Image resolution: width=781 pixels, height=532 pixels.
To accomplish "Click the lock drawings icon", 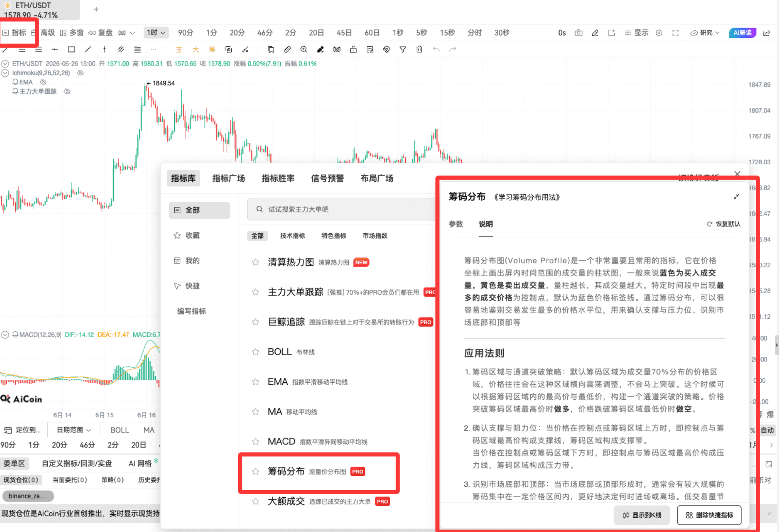I will click(x=353, y=49).
